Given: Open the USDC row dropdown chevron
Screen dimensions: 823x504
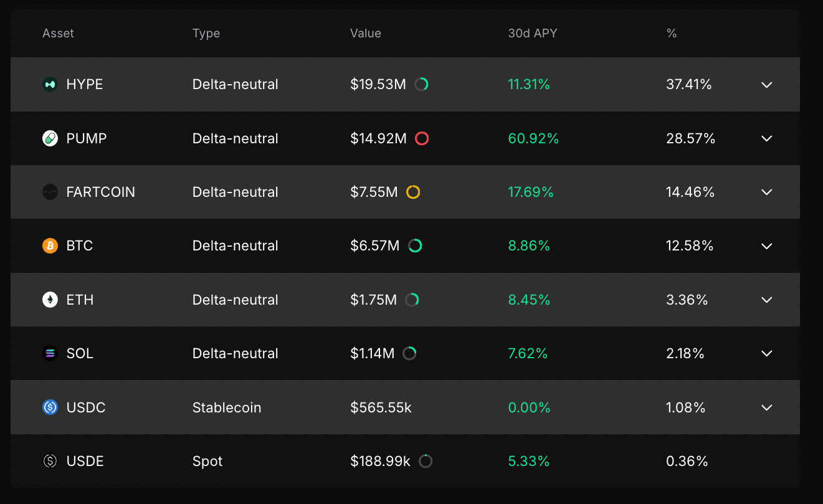Looking at the screenshot, I should tap(766, 407).
